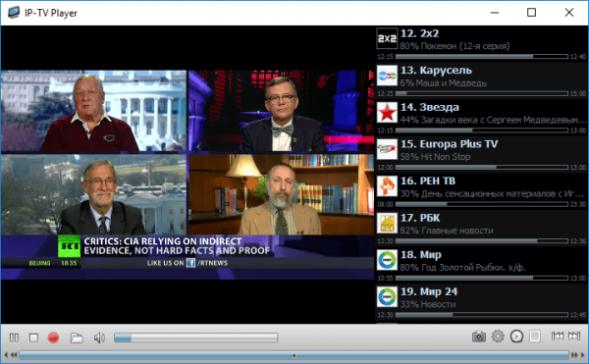Click the РЕН ТВ channel logo
Image resolution: width=589 pixels, height=364 pixels.
[x=387, y=185]
